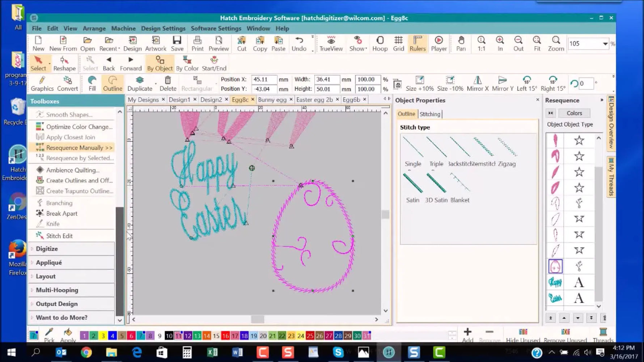Switch selection to By Color

(x=187, y=64)
